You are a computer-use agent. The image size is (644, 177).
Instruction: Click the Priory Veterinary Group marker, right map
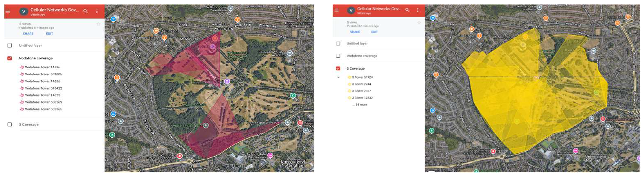(x=493, y=151)
